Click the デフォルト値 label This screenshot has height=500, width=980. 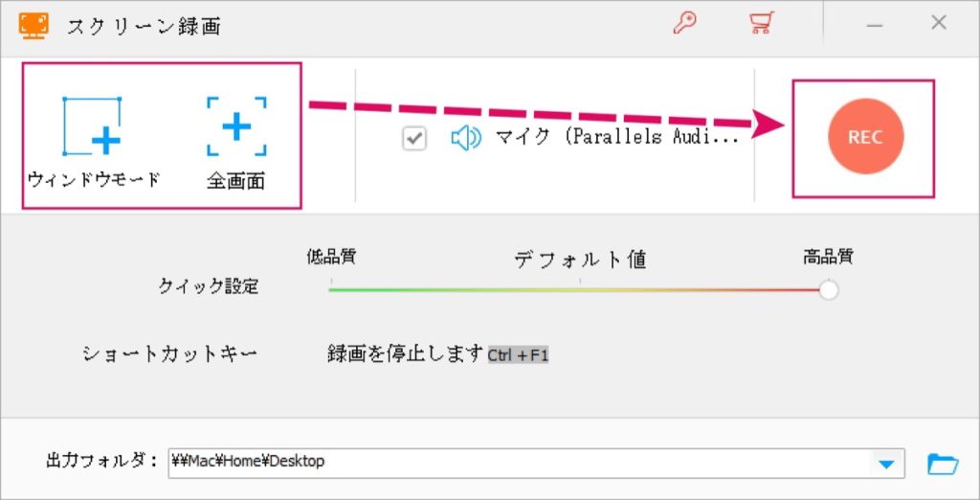[x=580, y=259]
